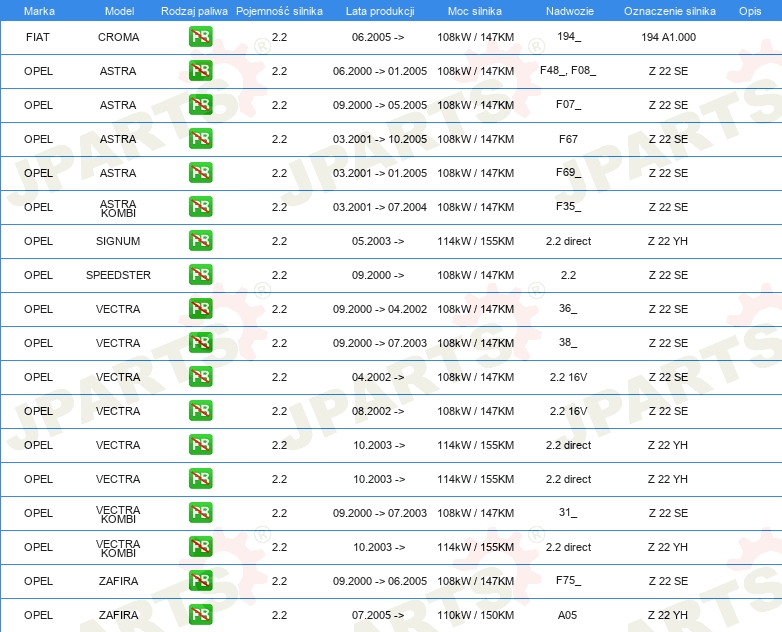Click production date 07.2005 ->
This screenshot has width=782, height=632.
(378, 615)
